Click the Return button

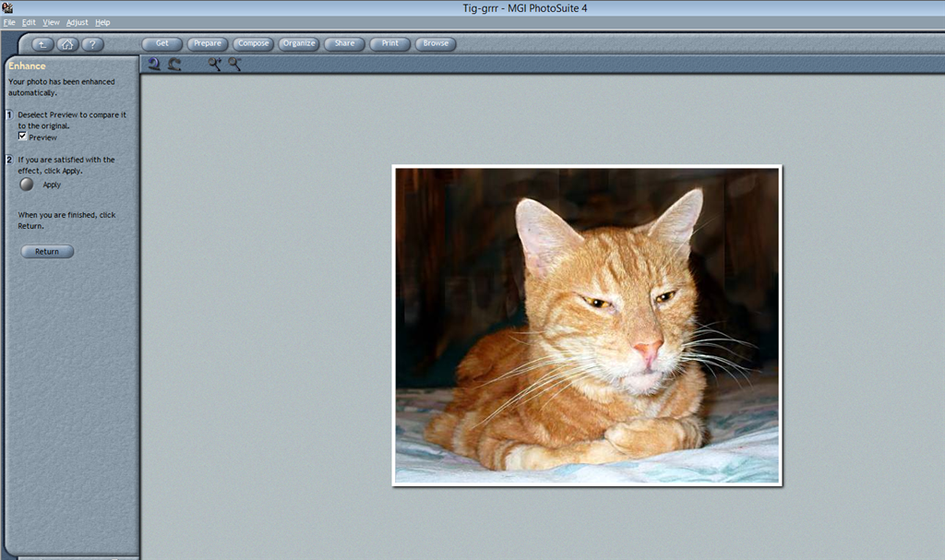click(47, 251)
